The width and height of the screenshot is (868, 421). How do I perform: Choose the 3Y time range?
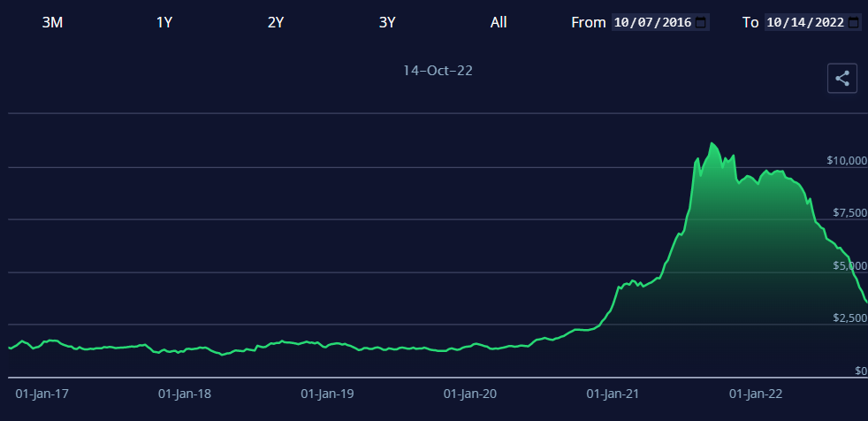[387, 23]
